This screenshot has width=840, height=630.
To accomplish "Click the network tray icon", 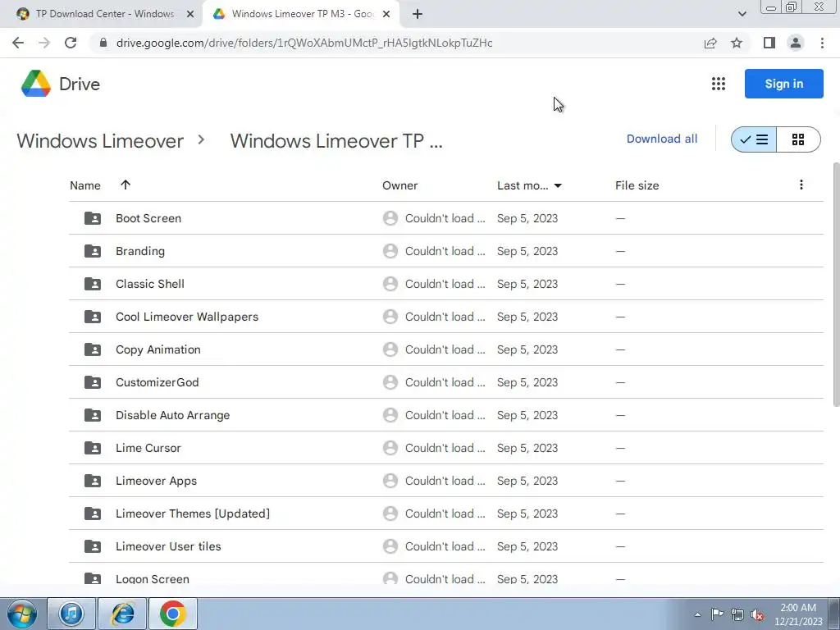I will coord(737,614).
